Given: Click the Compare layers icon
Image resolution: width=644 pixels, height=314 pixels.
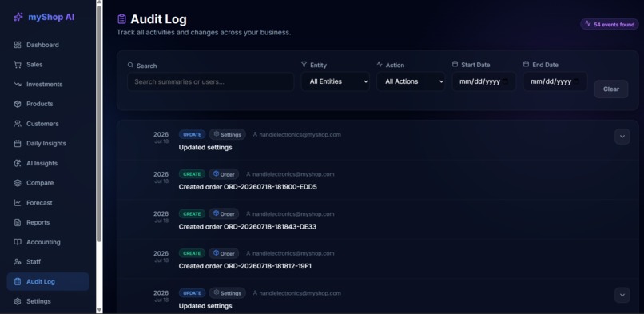Looking at the screenshot, I should [18, 183].
